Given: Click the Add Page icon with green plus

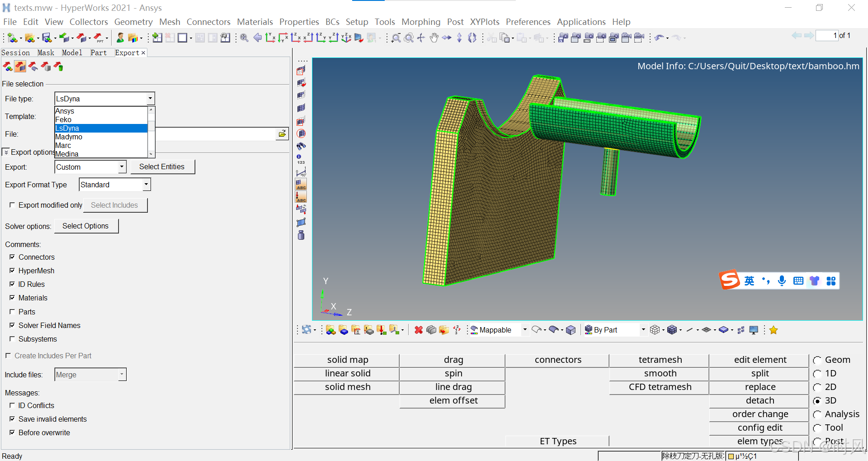Looking at the screenshot, I should tap(157, 38).
